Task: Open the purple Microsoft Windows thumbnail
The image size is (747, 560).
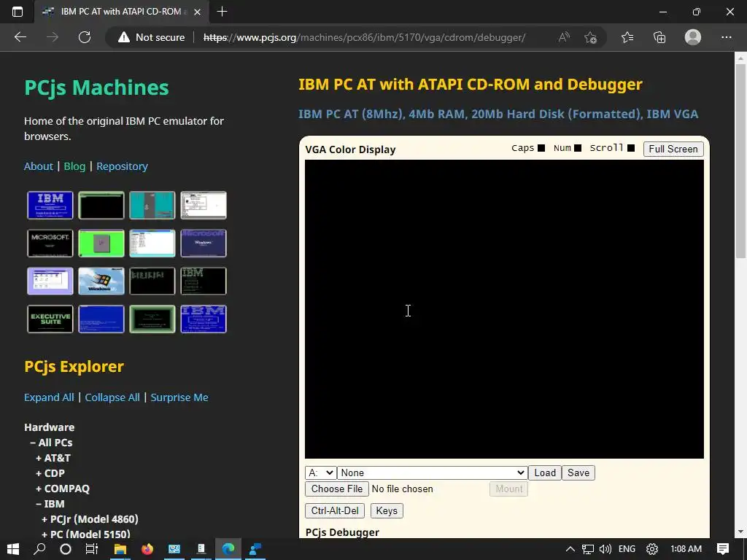Action: coord(204,243)
